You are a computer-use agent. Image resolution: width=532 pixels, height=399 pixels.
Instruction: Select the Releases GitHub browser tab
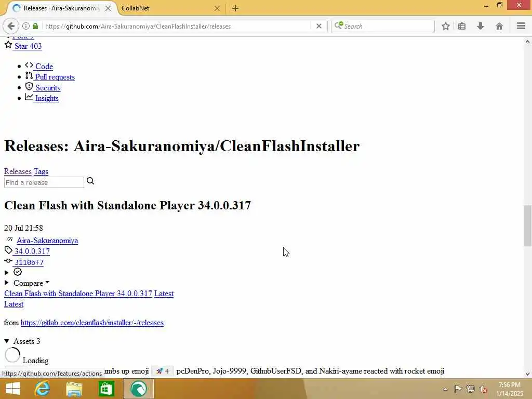pyautogui.click(x=61, y=8)
